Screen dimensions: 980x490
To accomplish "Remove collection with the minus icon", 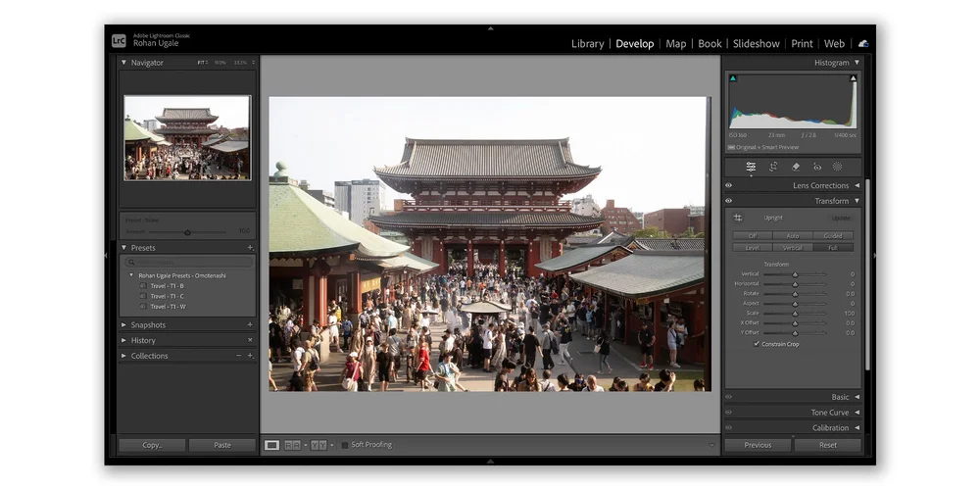I will pos(238,356).
